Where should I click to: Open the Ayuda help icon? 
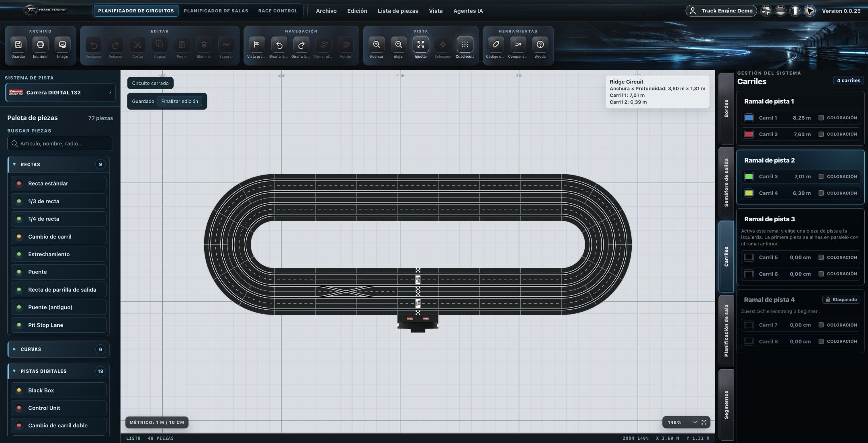(x=540, y=45)
